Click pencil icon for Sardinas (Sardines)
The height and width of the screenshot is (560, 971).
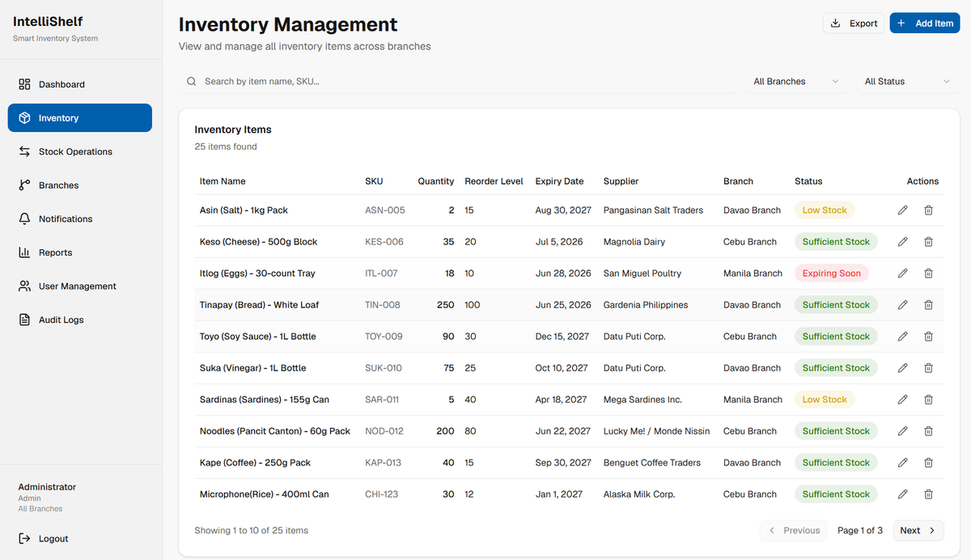pyautogui.click(x=903, y=400)
